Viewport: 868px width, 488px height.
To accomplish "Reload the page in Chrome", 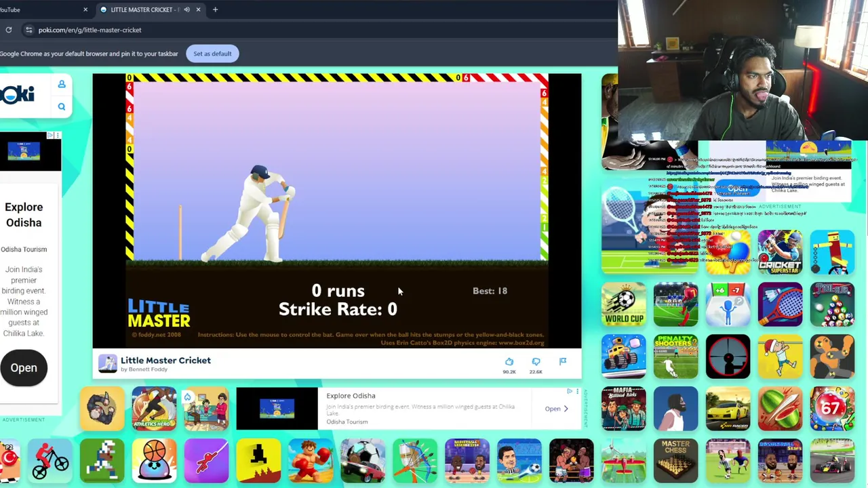I will pos(9,30).
